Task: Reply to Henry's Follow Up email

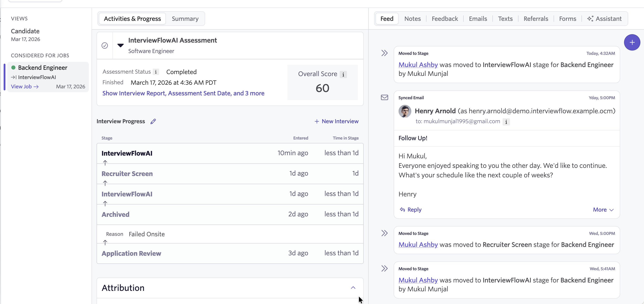Action: [411, 210]
